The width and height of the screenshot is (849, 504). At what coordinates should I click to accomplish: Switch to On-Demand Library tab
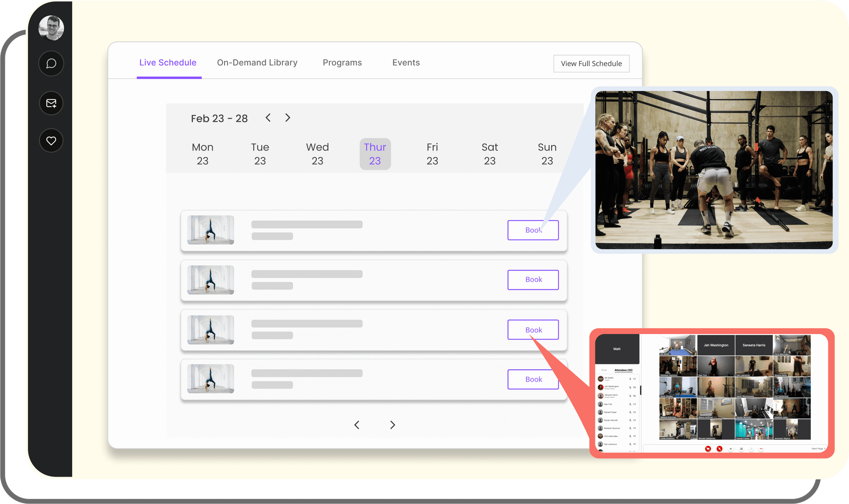(257, 63)
